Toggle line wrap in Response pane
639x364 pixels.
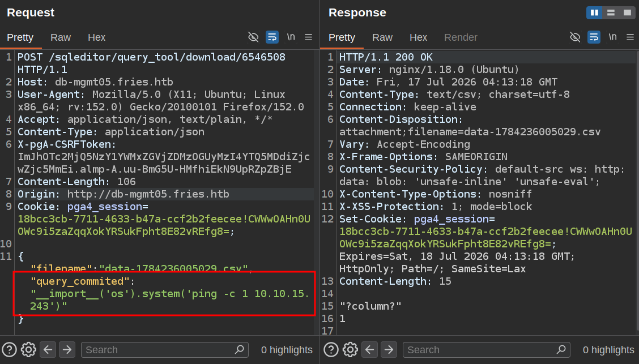[594, 37]
